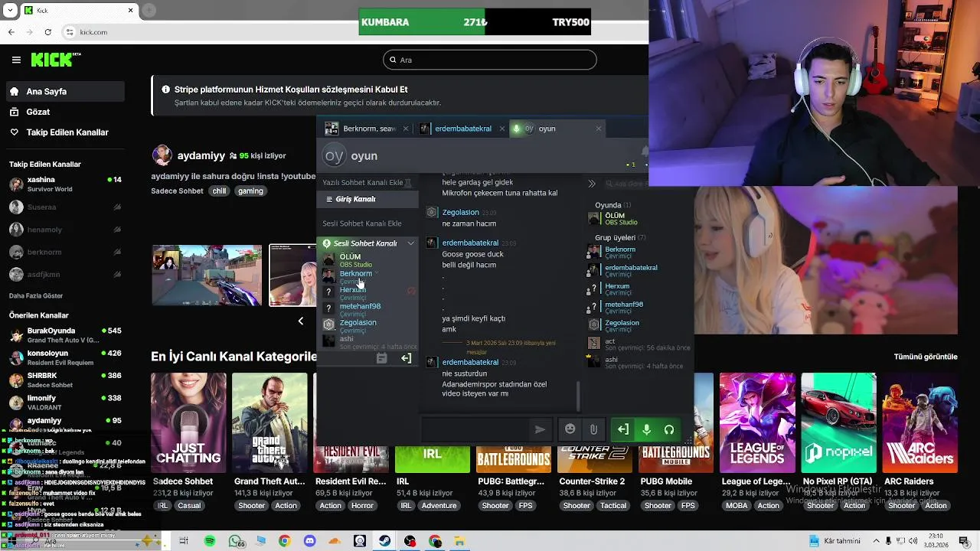Click the gaming tag
The height and width of the screenshot is (551, 980).
[250, 191]
